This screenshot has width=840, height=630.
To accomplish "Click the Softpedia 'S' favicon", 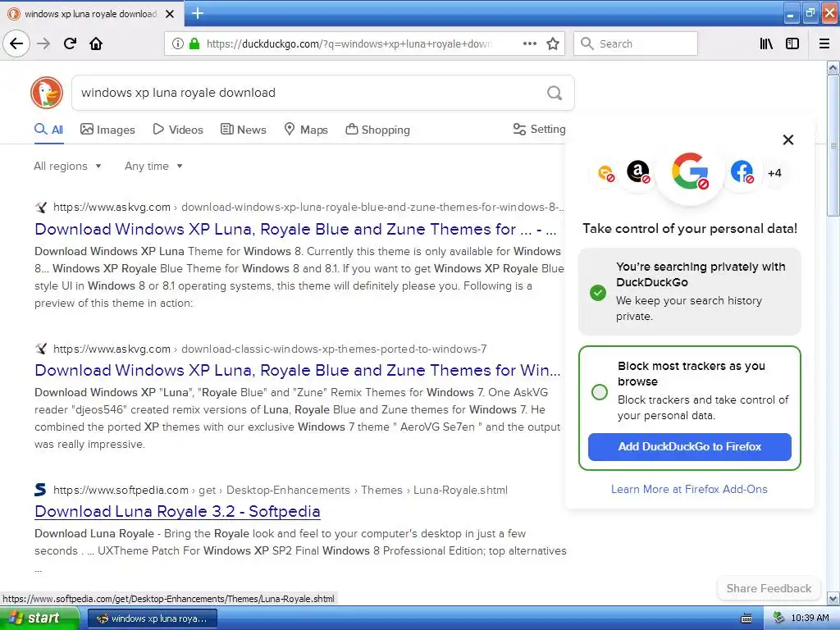I will [40, 490].
